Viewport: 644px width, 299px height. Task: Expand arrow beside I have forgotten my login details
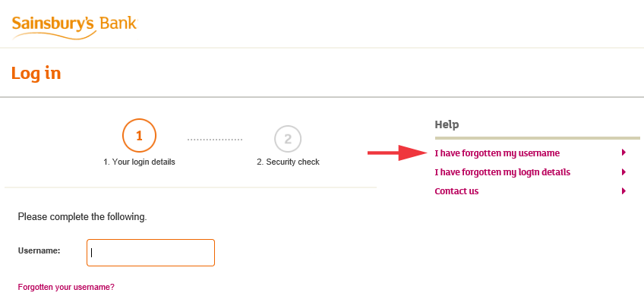point(624,172)
